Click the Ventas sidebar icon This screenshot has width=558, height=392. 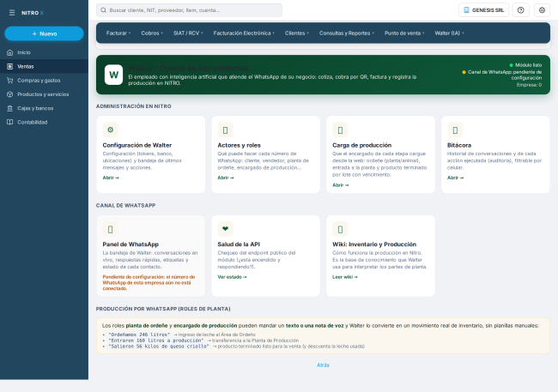click(10, 67)
